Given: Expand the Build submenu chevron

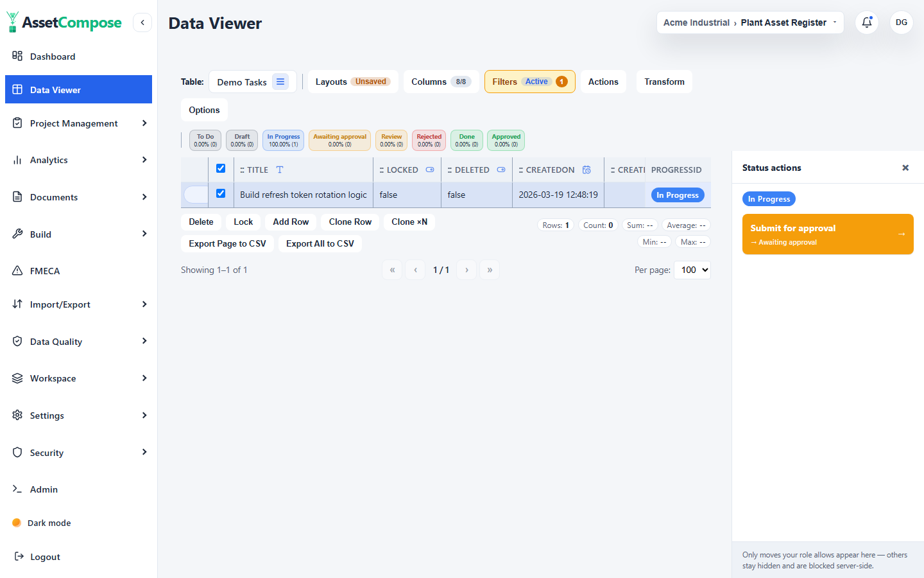Looking at the screenshot, I should pos(144,233).
